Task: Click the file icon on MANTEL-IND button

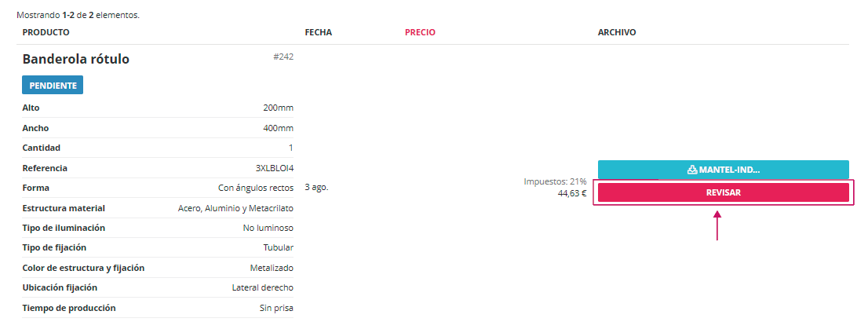Action: coord(692,170)
